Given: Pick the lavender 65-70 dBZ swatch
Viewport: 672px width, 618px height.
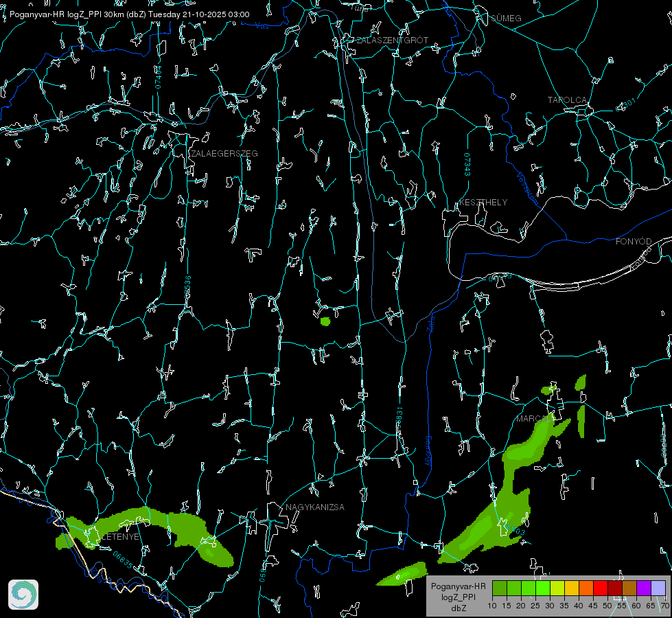Looking at the screenshot, I should tap(658, 588).
